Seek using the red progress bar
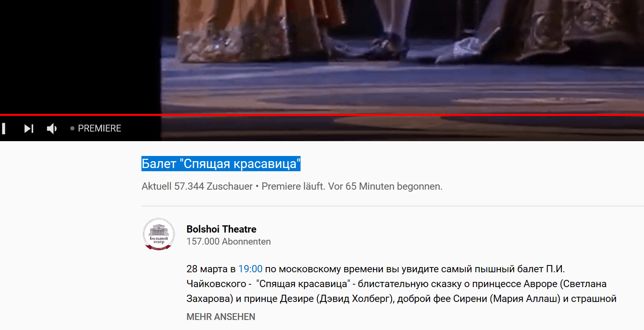The image size is (644, 330). [322, 115]
